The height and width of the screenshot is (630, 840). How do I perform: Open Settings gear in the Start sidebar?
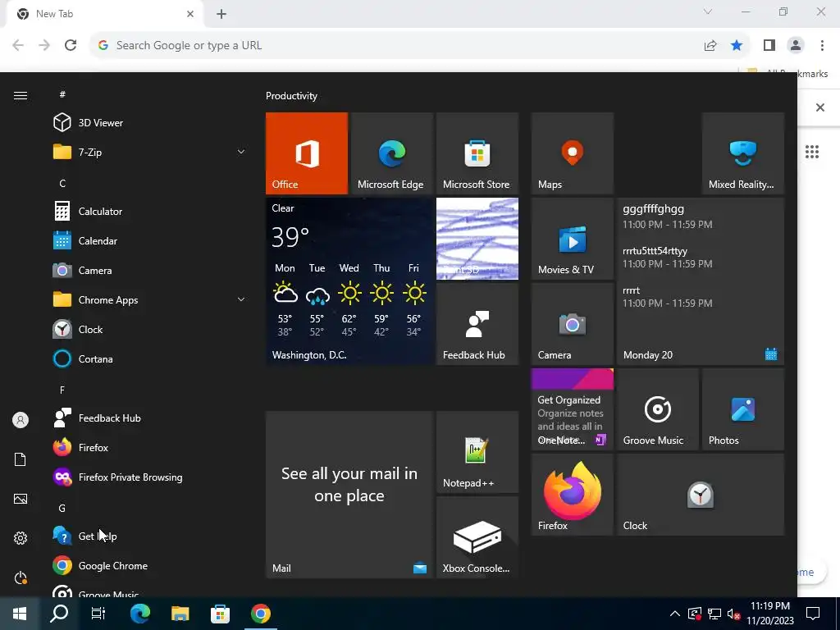[21, 538]
